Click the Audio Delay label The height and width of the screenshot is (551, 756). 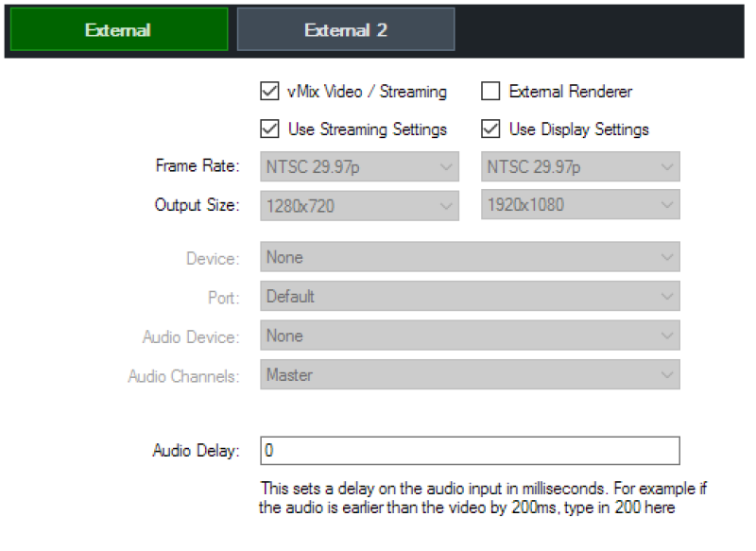[196, 451]
